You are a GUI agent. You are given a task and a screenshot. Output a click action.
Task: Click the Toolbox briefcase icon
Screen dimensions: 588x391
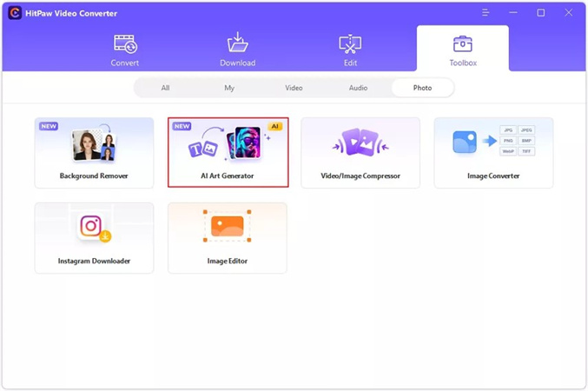coord(463,44)
